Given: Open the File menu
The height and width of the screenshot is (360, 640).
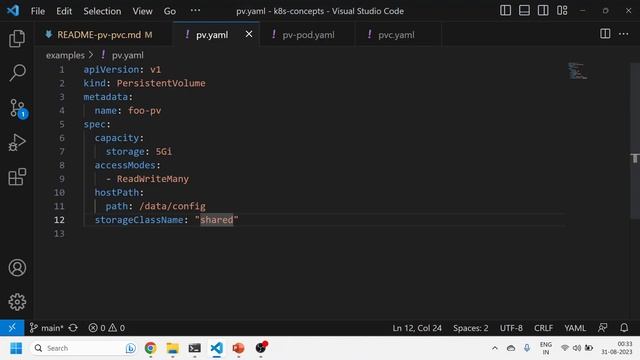Looking at the screenshot, I should click(38, 11).
